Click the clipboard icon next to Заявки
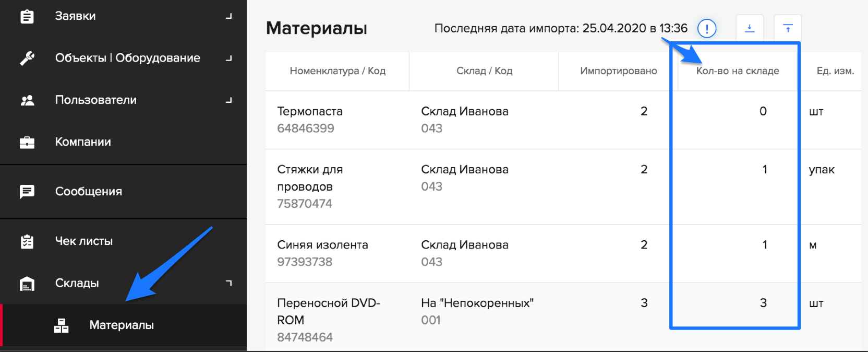 click(27, 16)
